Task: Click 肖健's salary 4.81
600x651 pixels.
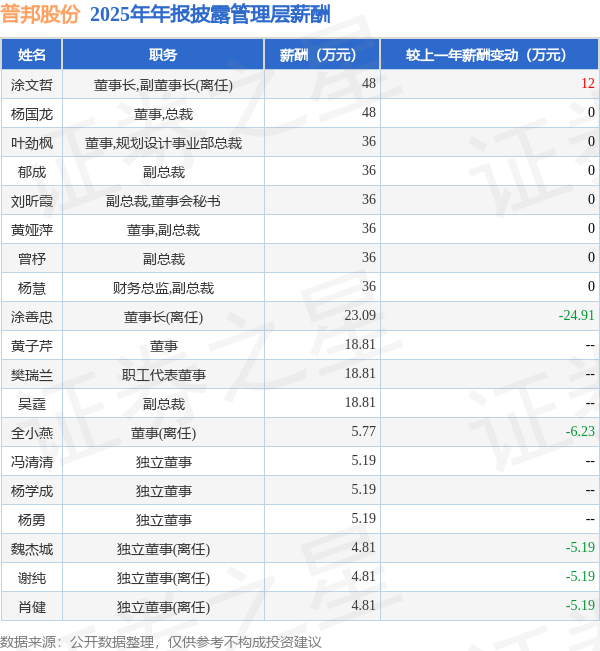Action: [x=363, y=605]
